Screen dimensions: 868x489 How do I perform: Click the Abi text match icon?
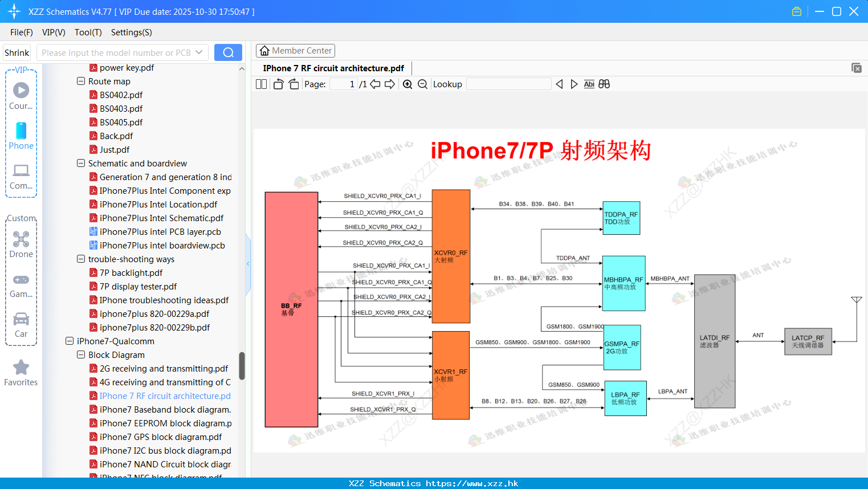(589, 84)
